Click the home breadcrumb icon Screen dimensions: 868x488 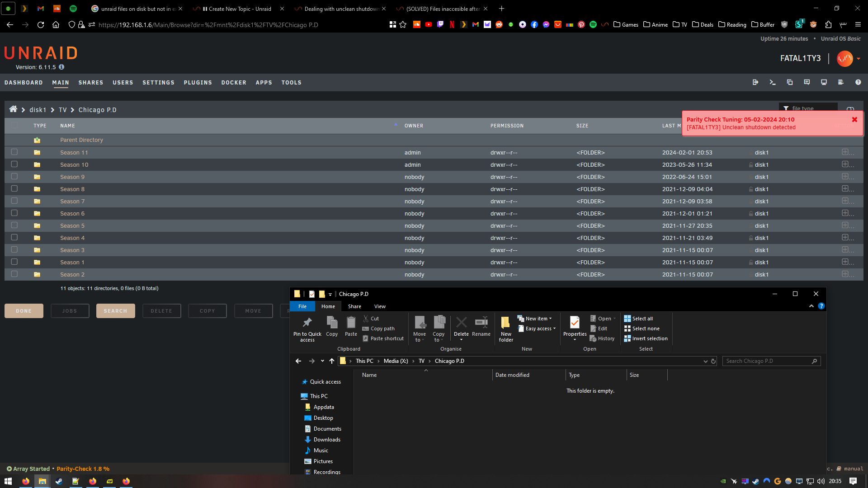point(13,109)
